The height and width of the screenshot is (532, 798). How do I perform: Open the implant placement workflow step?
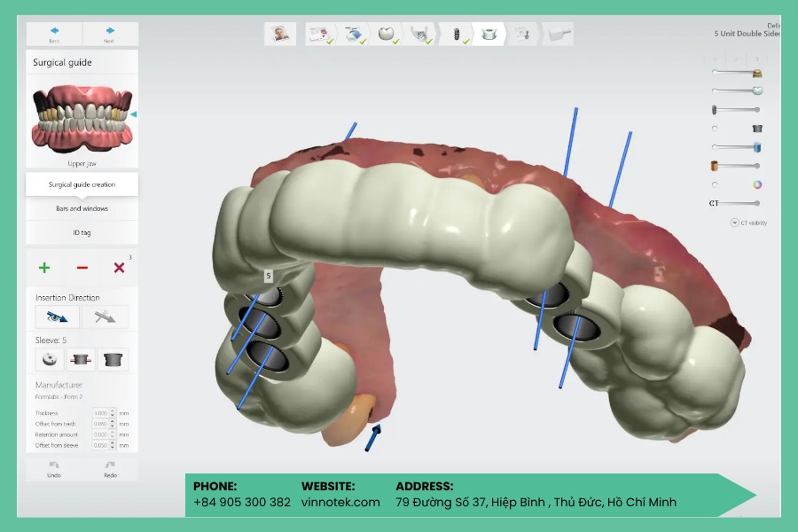(456, 34)
